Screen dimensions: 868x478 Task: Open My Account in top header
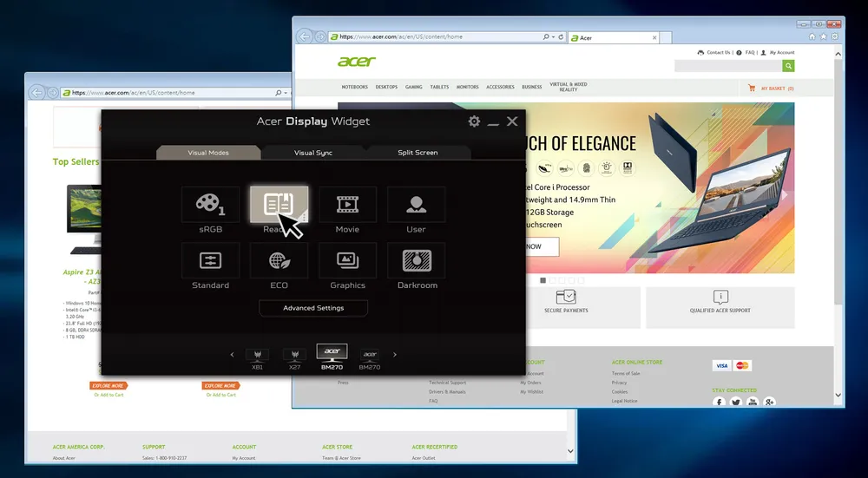[778, 53]
